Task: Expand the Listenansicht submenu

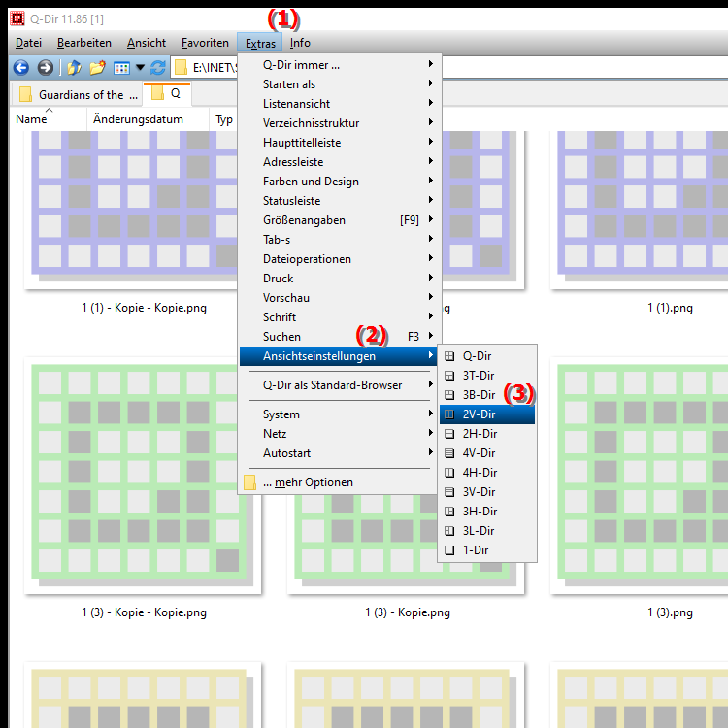Action: coord(340,104)
